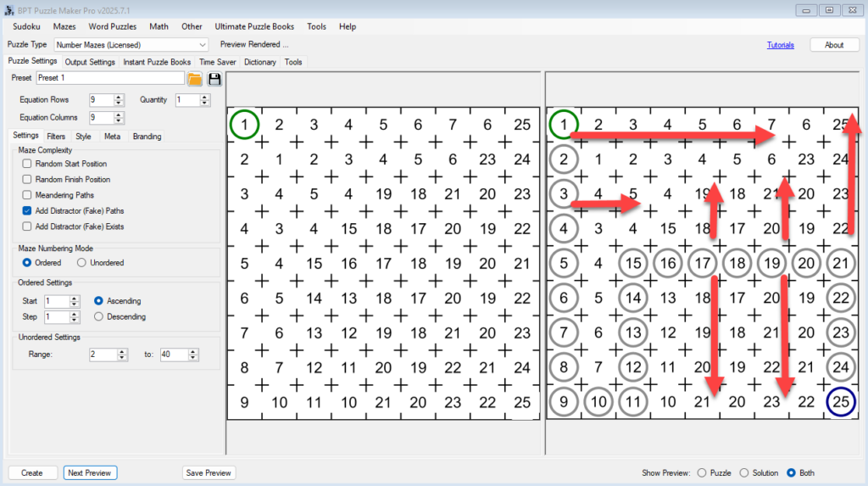868x486 pixels.
Task: Choose Descending order radio button
Action: 99,316
